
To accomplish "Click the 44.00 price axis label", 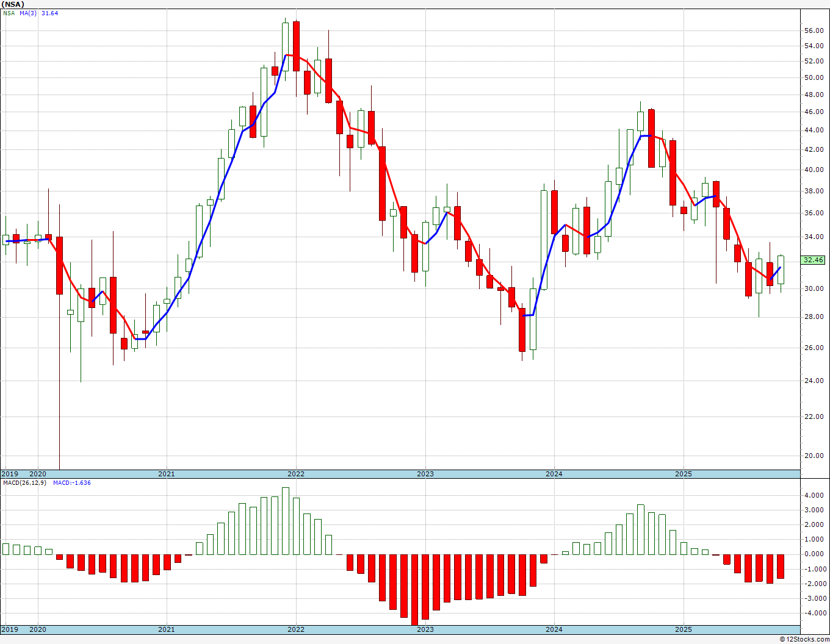I will tap(813, 130).
